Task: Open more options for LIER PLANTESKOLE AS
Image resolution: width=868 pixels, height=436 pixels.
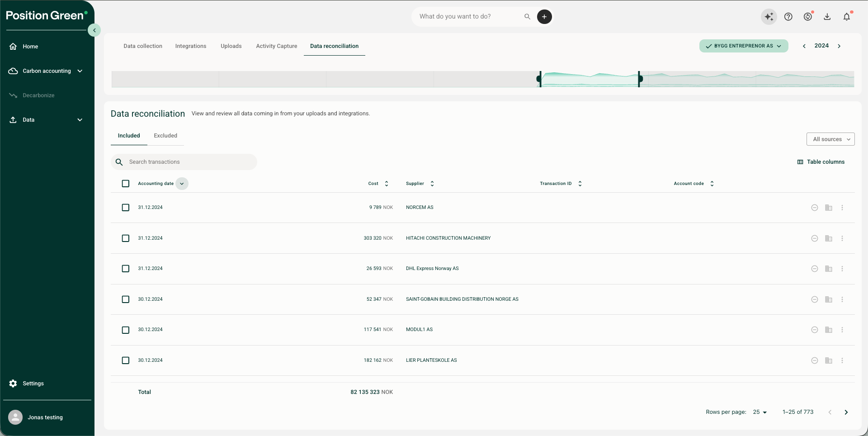Action: tap(842, 360)
